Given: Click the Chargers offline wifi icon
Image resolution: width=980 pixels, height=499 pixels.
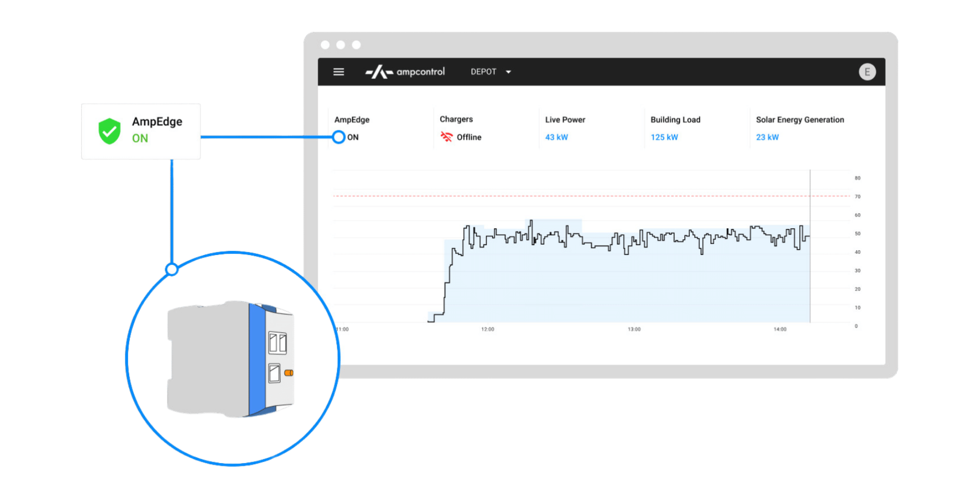Looking at the screenshot, I should tap(446, 137).
